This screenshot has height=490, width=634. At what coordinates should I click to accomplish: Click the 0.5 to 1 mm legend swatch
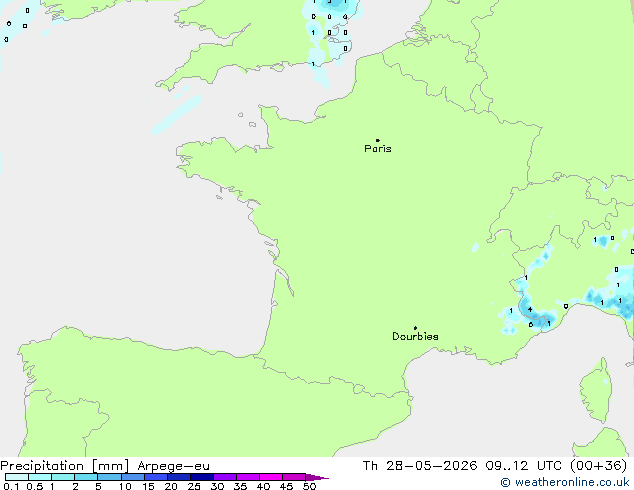pos(40,477)
